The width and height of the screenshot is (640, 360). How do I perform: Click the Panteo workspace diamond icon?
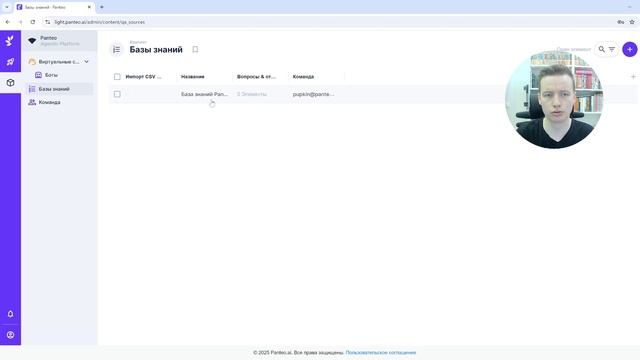[x=32, y=40]
